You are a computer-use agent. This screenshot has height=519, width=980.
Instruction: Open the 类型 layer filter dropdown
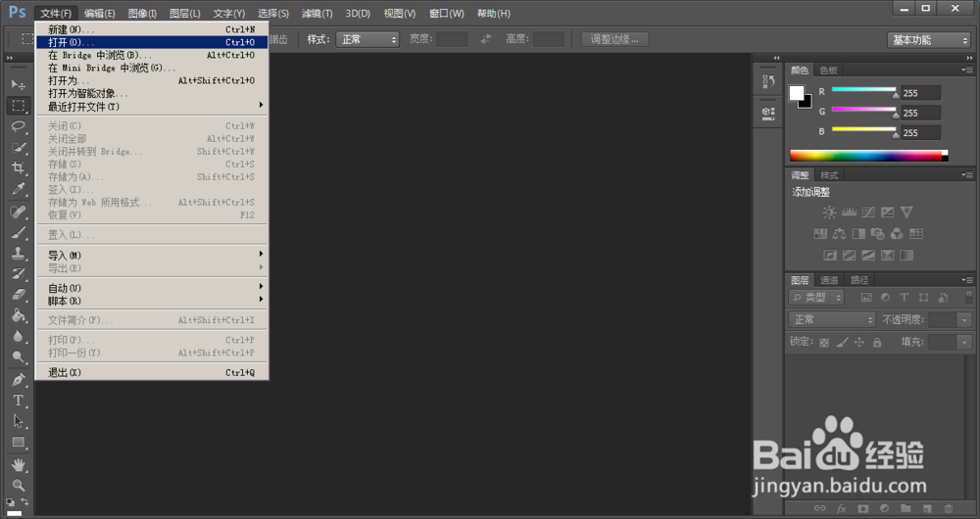[x=816, y=298]
